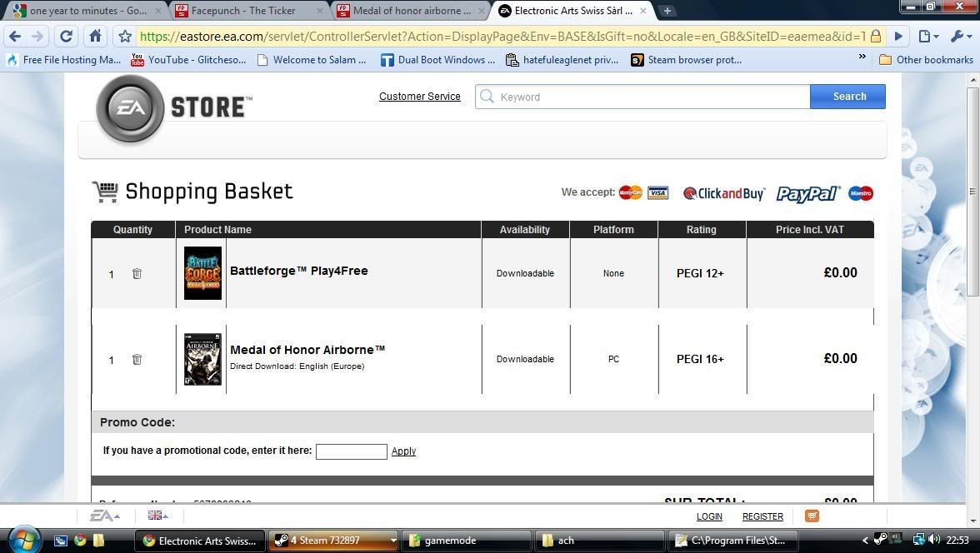Click the Medal of Honor Airborne™ product name
The width and height of the screenshot is (980, 553).
coord(307,350)
